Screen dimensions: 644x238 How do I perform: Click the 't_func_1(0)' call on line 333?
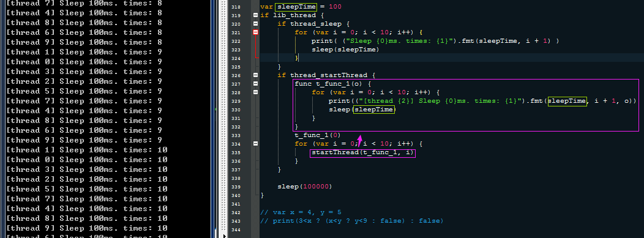click(x=318, y=135)
